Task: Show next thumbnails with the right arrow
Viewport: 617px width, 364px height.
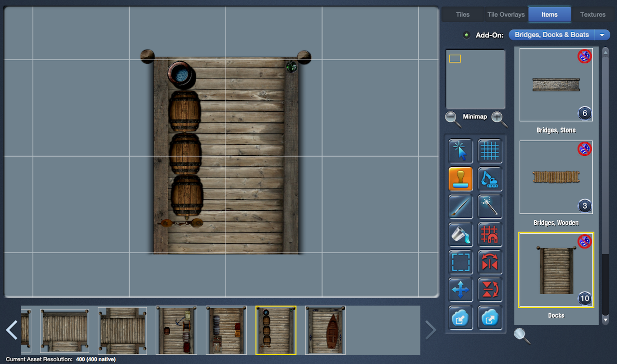Action: (430, 330)
